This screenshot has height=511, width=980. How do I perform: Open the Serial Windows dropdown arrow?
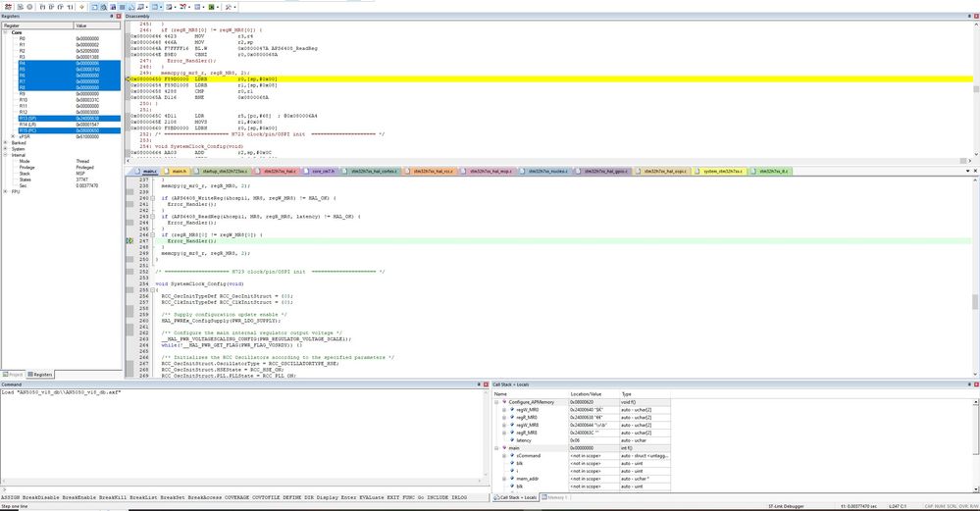click(x=175, y=7)
